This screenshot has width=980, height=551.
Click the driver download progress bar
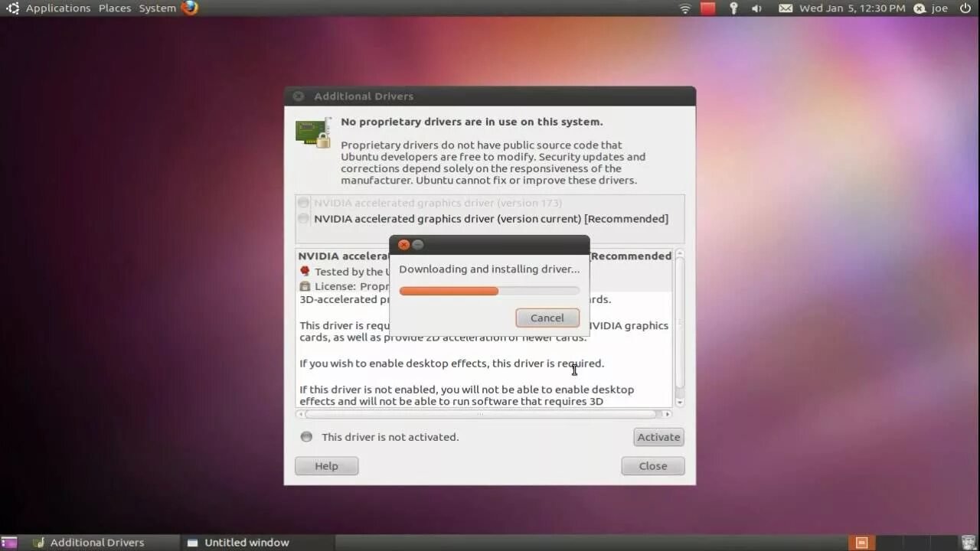coord(489,291)
